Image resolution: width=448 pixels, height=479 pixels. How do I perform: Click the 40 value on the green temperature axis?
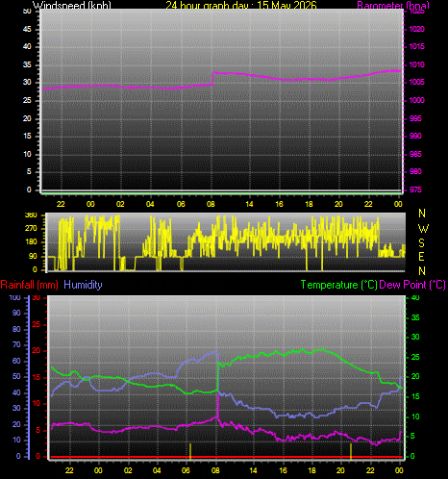[x=415, y=298]
